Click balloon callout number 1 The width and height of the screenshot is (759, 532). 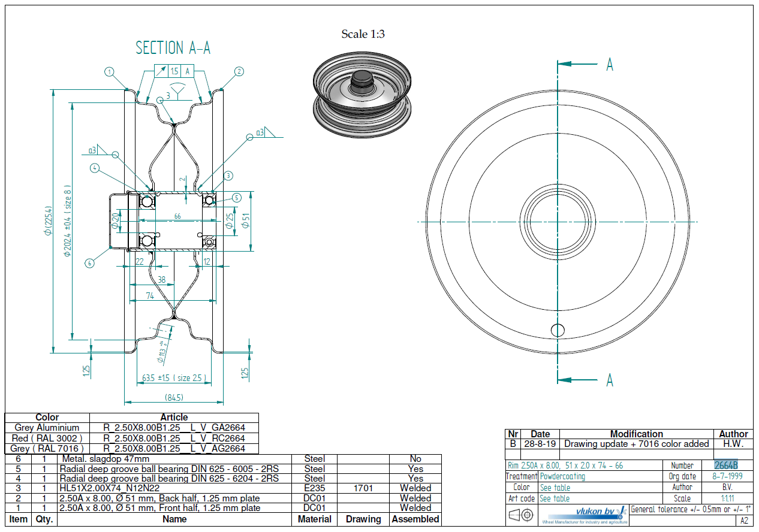point(109,71)
